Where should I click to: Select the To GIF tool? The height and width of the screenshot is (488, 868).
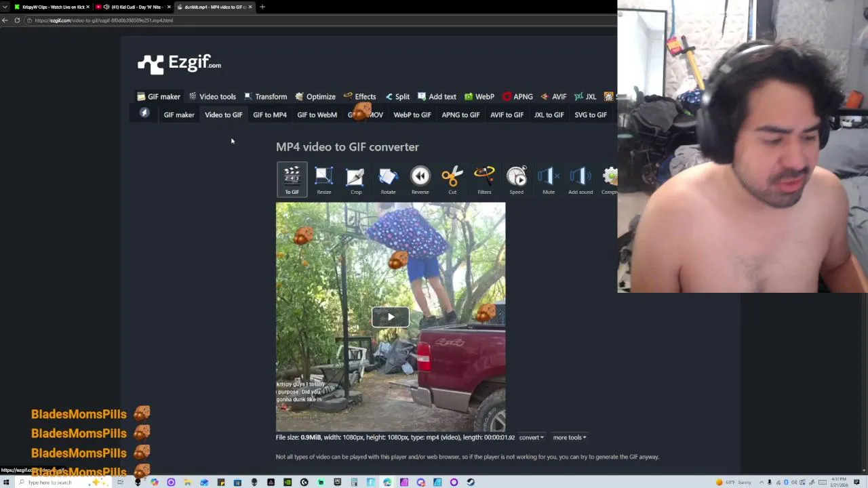coord(292,179)
